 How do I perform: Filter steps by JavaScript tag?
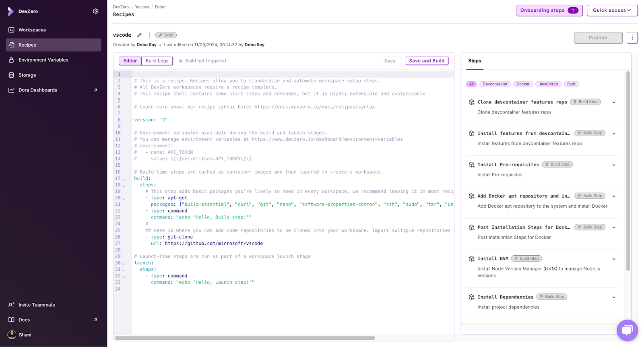[548, 84]
